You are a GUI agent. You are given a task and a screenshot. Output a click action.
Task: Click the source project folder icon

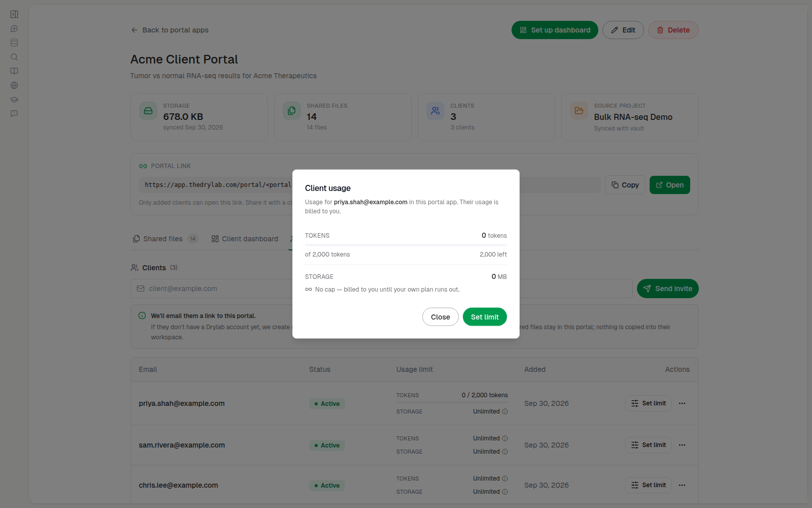point(579,111)
